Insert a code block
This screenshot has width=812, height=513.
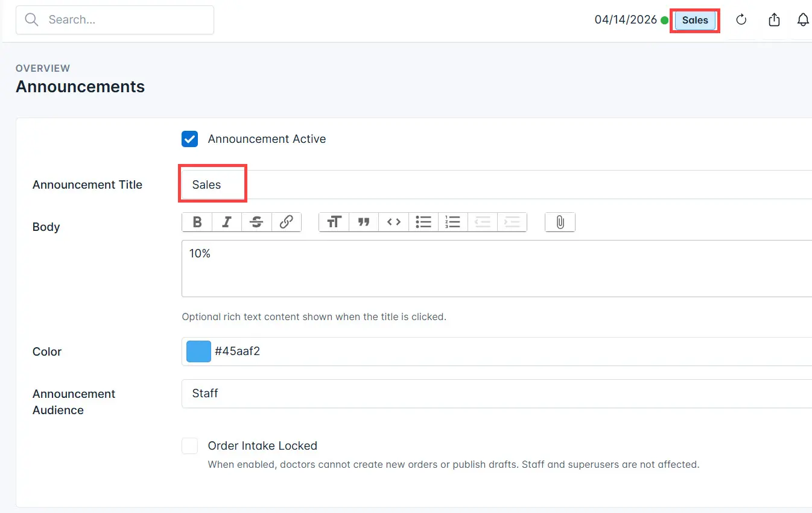(394, 222)
